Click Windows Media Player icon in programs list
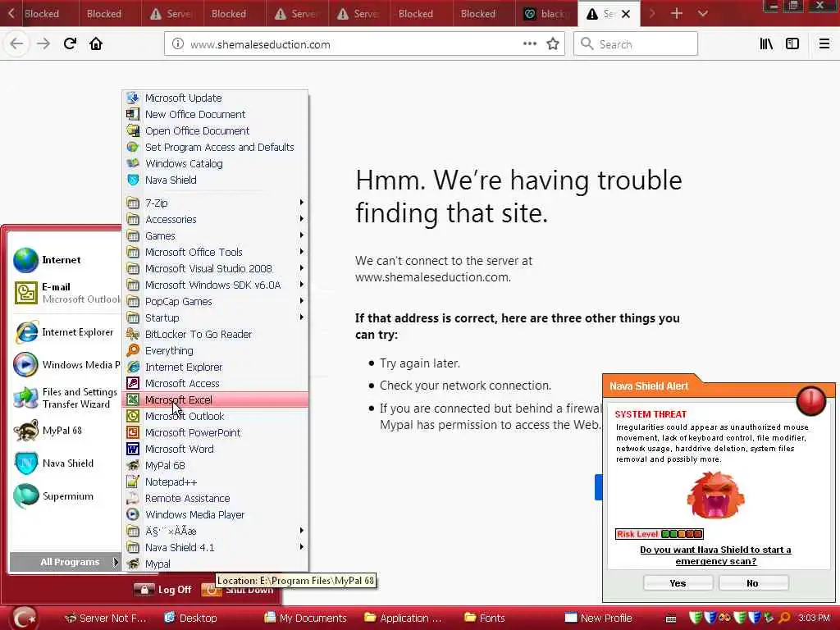 133,514
